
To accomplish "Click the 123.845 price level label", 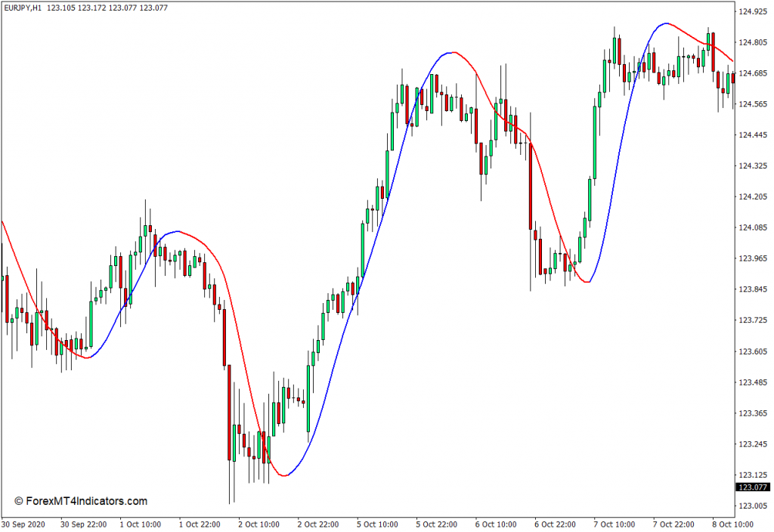I will pyautogui.click(x=753, y=289).
